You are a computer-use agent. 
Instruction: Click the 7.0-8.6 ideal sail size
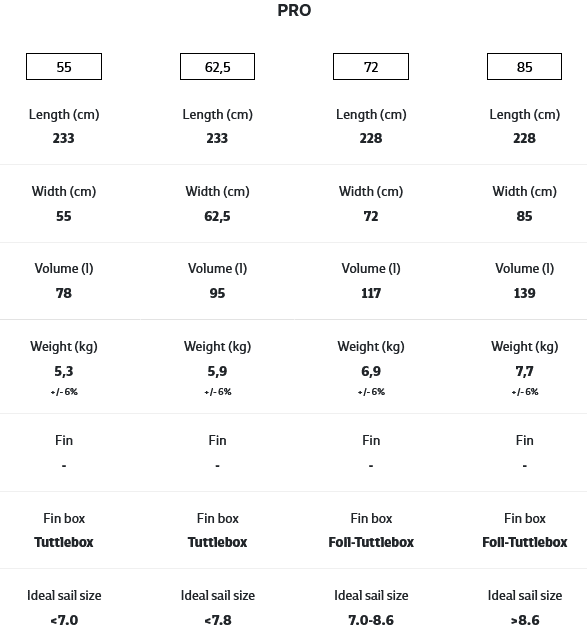click(371, 620)
